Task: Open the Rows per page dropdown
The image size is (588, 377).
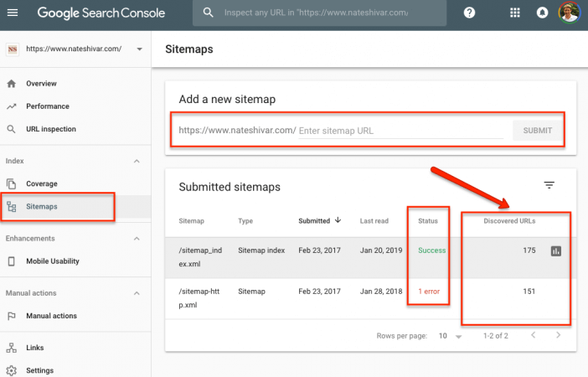Action: click(x=450, y=336)
